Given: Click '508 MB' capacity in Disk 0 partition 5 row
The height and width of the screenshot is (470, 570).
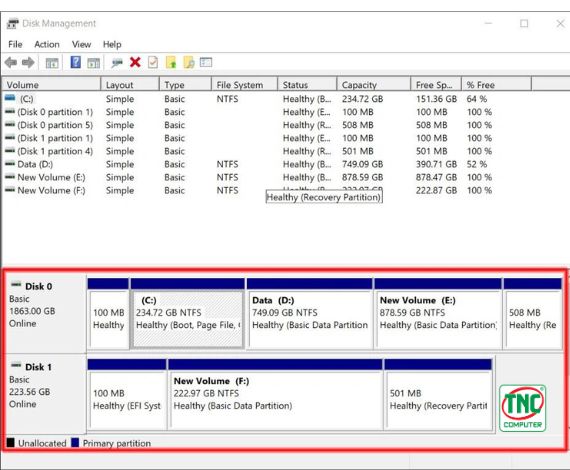Looking at the screenshot, I should coord(358,125).
